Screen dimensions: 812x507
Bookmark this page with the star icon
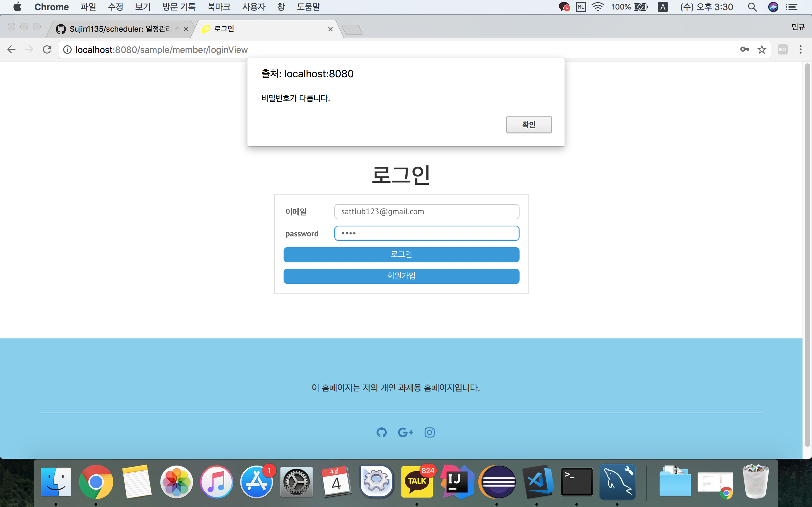tap(762, 50)
